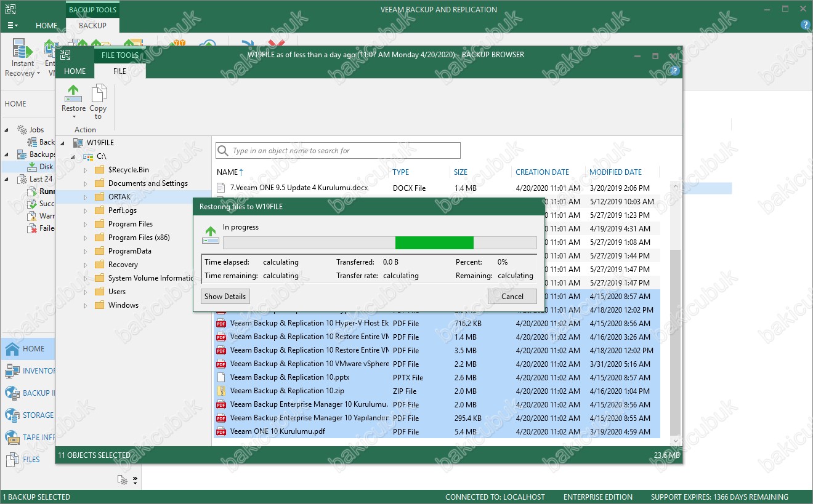The width and height of the screenshot is (813, 504).
Task: Click icon of Veeam Backup & Replication 10.pptx
Action: pyautogui.click(x=222, y=378)
